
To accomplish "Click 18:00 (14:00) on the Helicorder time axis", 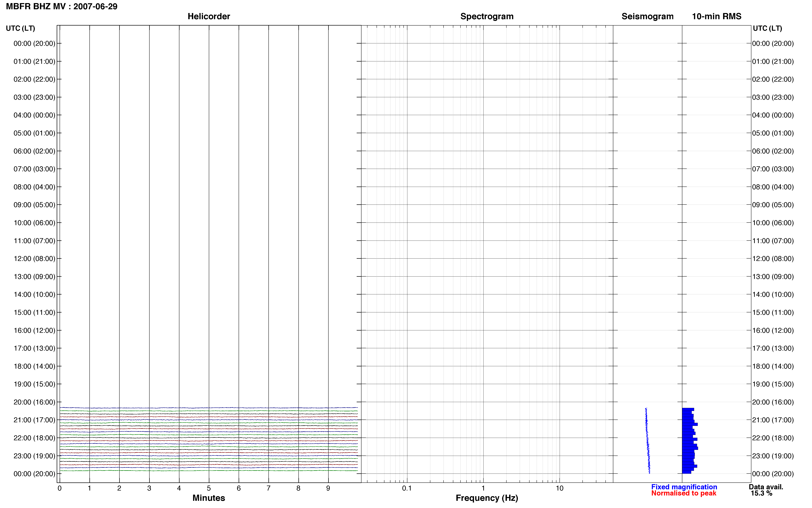I will 34,366.
